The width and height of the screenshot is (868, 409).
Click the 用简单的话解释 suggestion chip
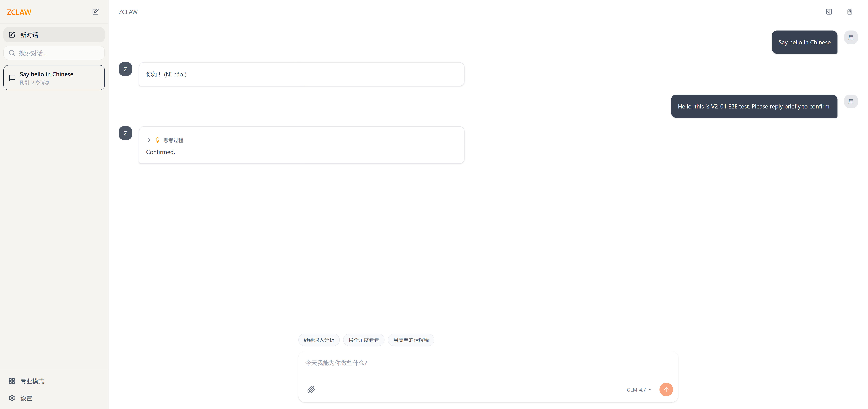click(x=410, y=340)
